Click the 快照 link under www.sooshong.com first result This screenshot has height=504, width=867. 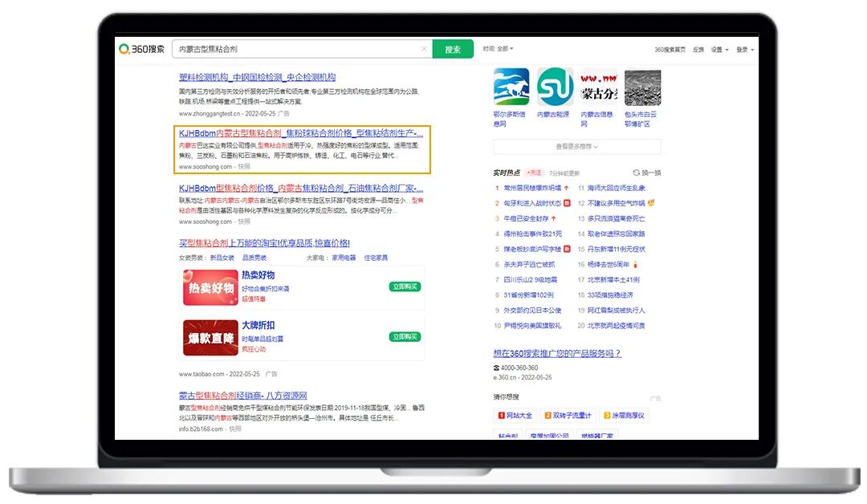click(244, 166)
